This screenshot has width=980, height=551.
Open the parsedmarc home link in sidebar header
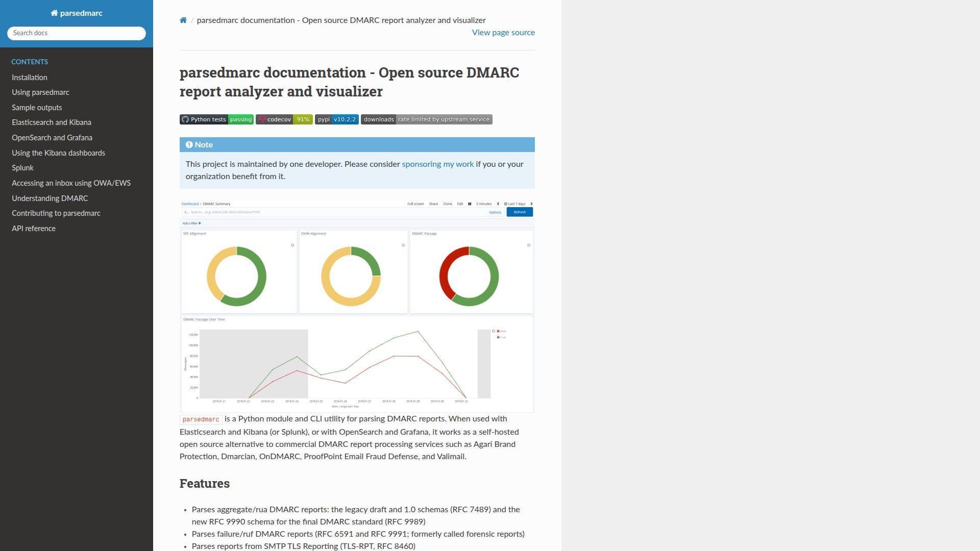click(77, 13)
